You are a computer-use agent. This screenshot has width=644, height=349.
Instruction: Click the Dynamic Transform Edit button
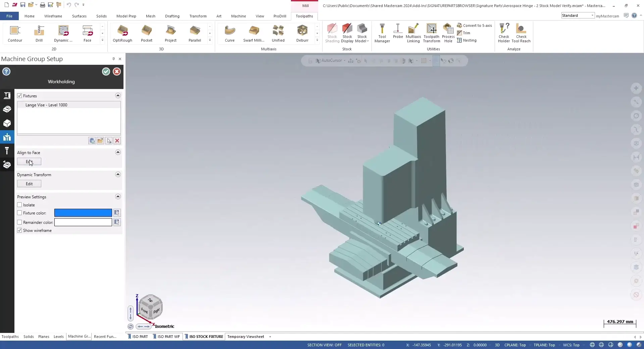click(x=29, y=184)
